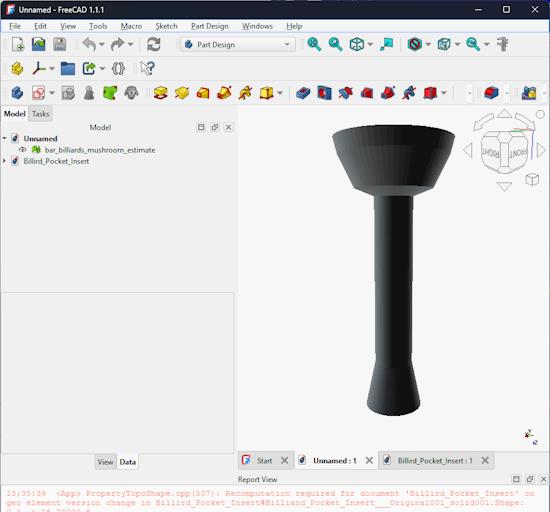550x512 pixels.
Task: Select the Subtractive Pipe tool
Action: pos(388,93)
